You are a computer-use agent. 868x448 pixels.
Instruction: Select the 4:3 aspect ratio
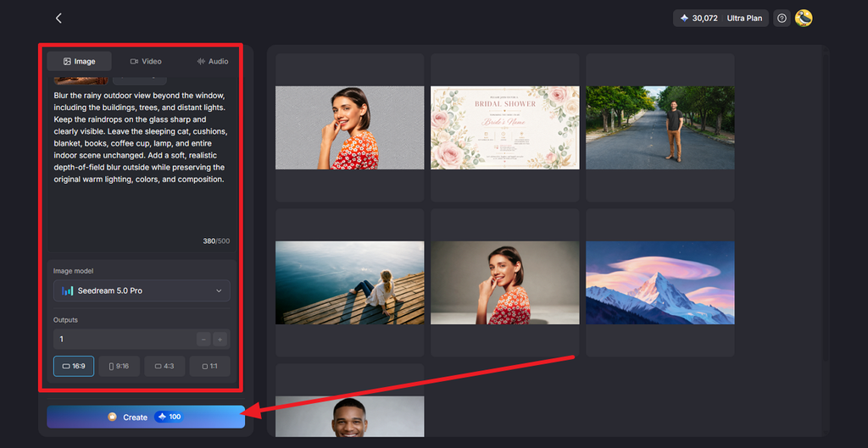(x=164, y=366)
